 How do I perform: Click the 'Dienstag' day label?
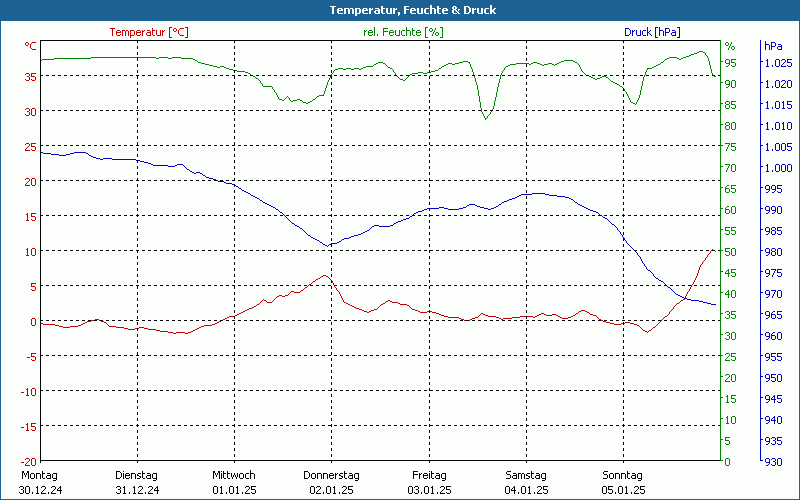136,475
